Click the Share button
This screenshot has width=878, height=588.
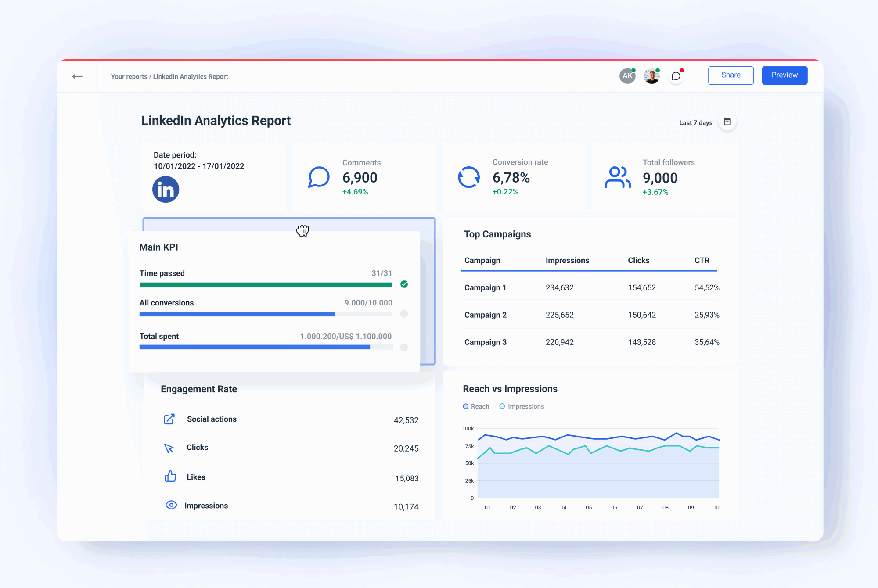point(730,75)
